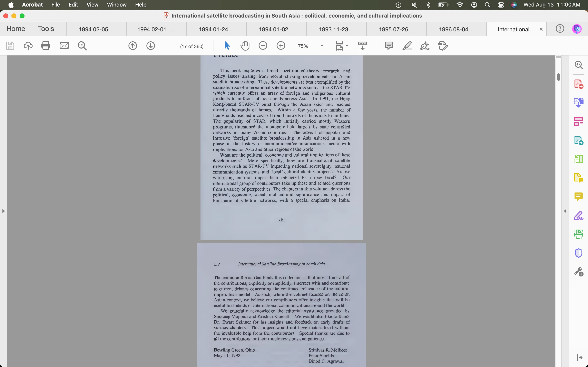
Task: Open Fill & Sign tool in sidebar
Action: [579, 216]
